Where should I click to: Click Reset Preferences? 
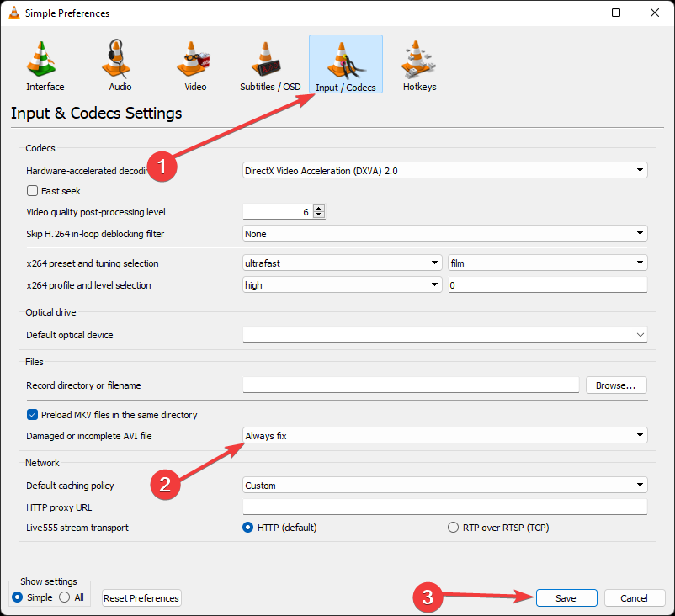click(141, 597)
